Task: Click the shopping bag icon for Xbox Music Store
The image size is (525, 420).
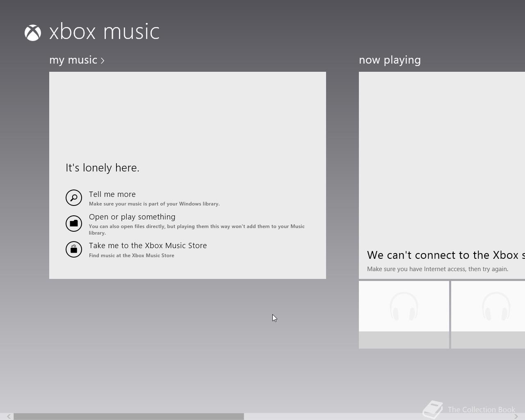Action: pyautogui.click(x=74, y=249)
